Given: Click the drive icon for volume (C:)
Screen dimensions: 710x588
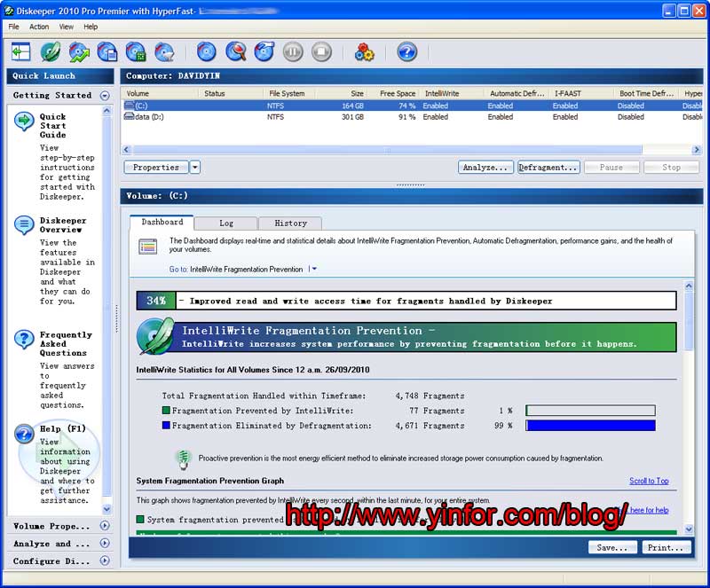Looking at the screenshot, I should tap(129, 106).
